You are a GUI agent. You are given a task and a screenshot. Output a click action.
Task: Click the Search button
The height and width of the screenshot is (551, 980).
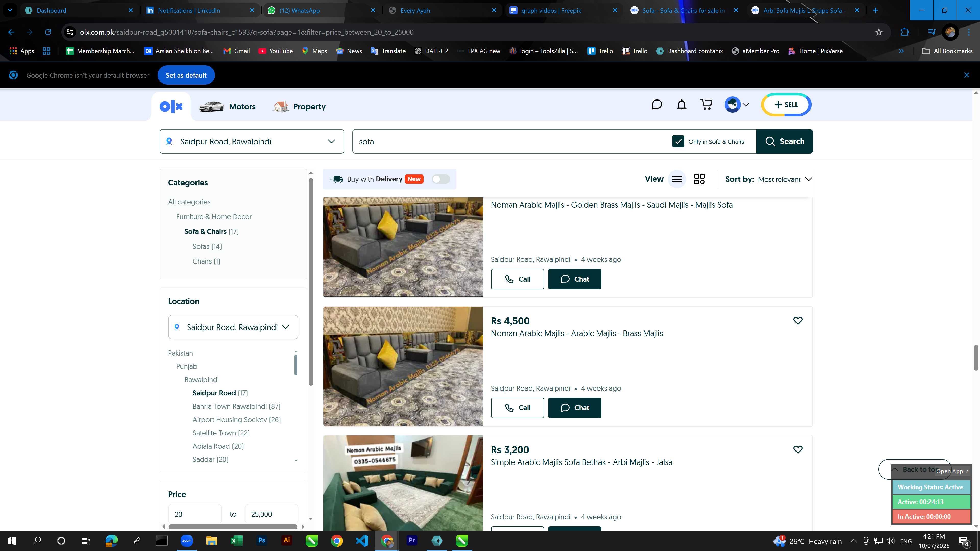[x=785, y=142]
